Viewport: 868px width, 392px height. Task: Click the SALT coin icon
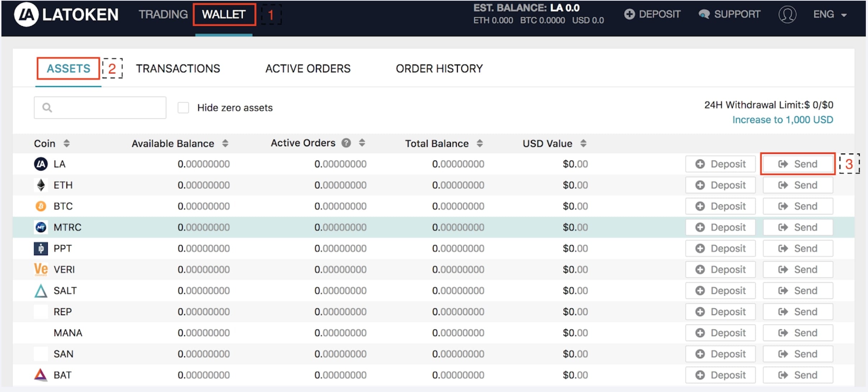pyautogui.click(x=41, y=291)
